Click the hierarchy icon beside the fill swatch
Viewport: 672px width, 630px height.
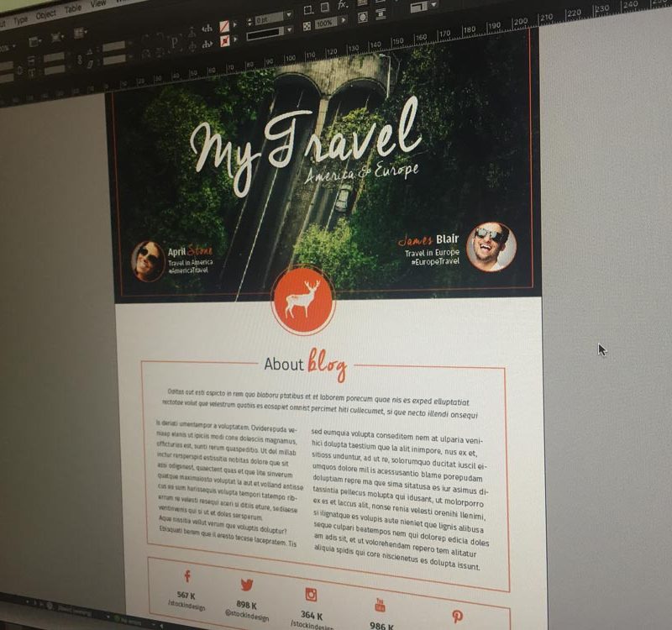pos(207,29)
